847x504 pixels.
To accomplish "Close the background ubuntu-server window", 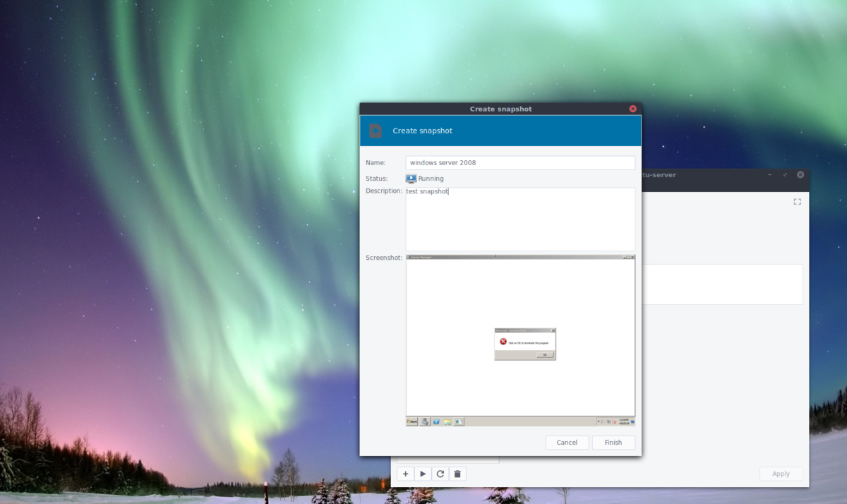I will point(800,174).
